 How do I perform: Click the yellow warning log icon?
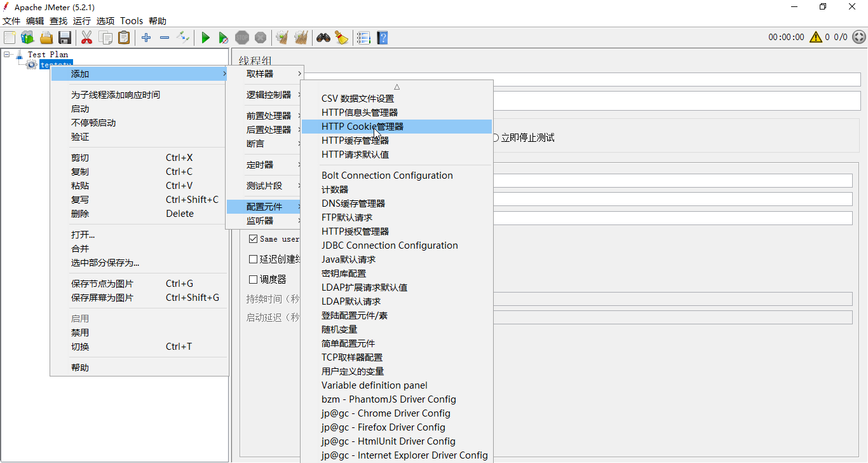point(816,37)
